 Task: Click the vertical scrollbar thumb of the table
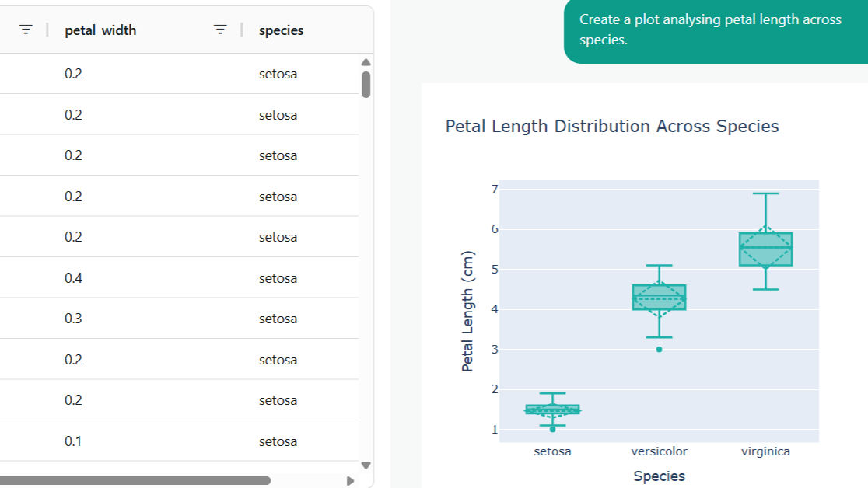click(366, 84)
